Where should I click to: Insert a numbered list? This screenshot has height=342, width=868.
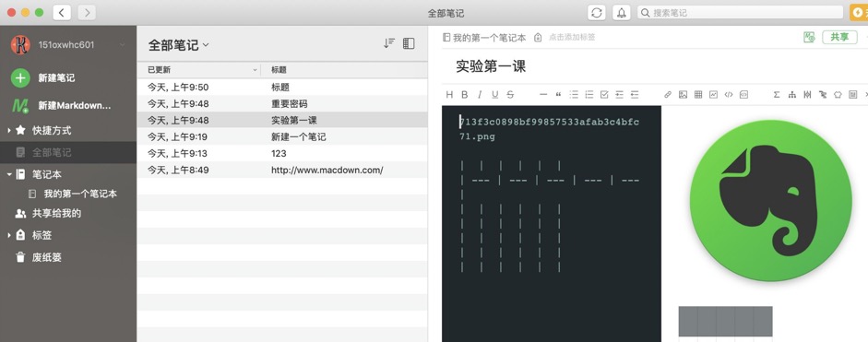(589, 95)
